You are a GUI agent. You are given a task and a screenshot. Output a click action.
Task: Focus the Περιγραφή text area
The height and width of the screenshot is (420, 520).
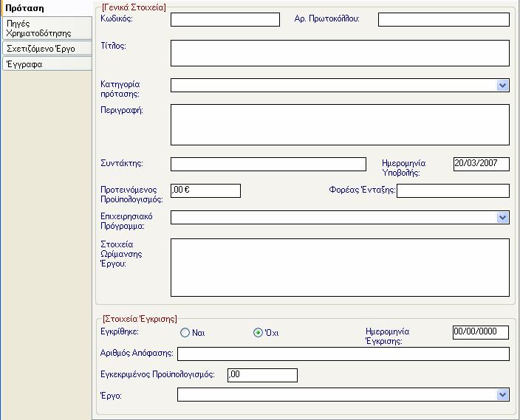[x=340, y=125]
